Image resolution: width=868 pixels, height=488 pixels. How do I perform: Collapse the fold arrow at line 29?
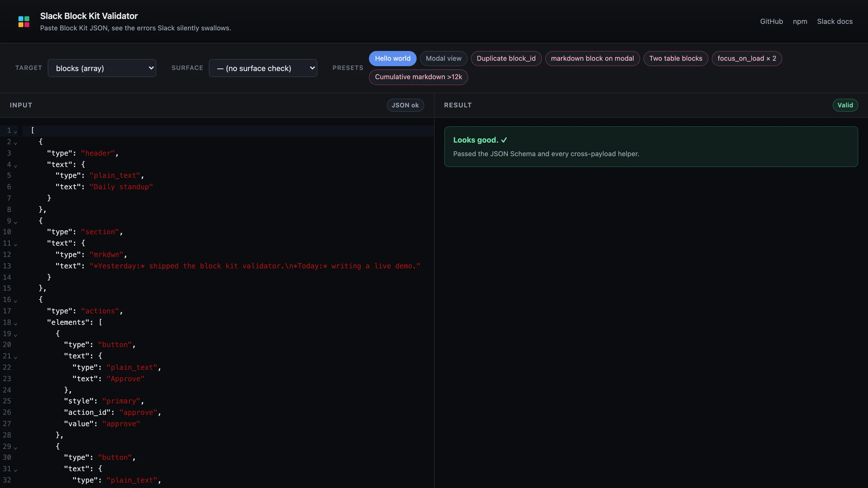(x=15, y=448)
